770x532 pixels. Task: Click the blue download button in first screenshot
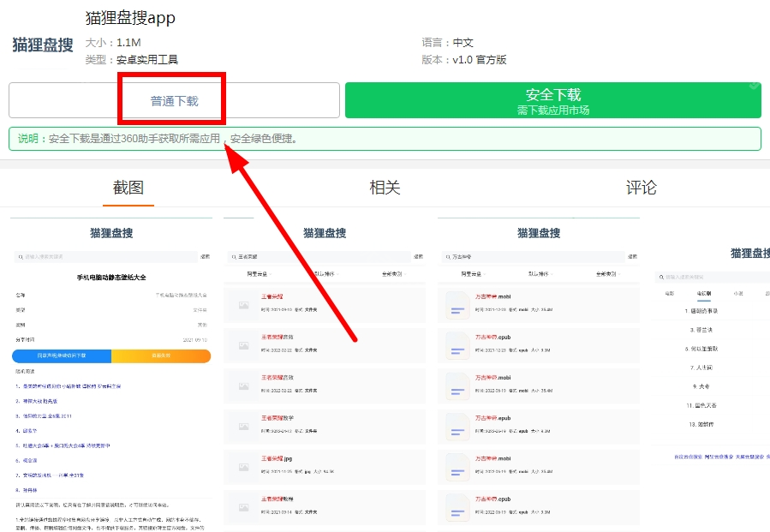pyautogui.click(x=62, y=356)
